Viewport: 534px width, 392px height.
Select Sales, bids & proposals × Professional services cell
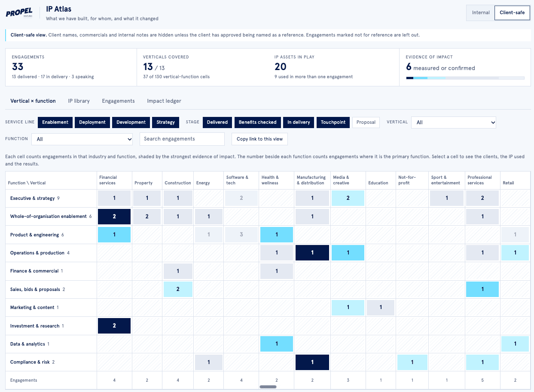(482, 289)
